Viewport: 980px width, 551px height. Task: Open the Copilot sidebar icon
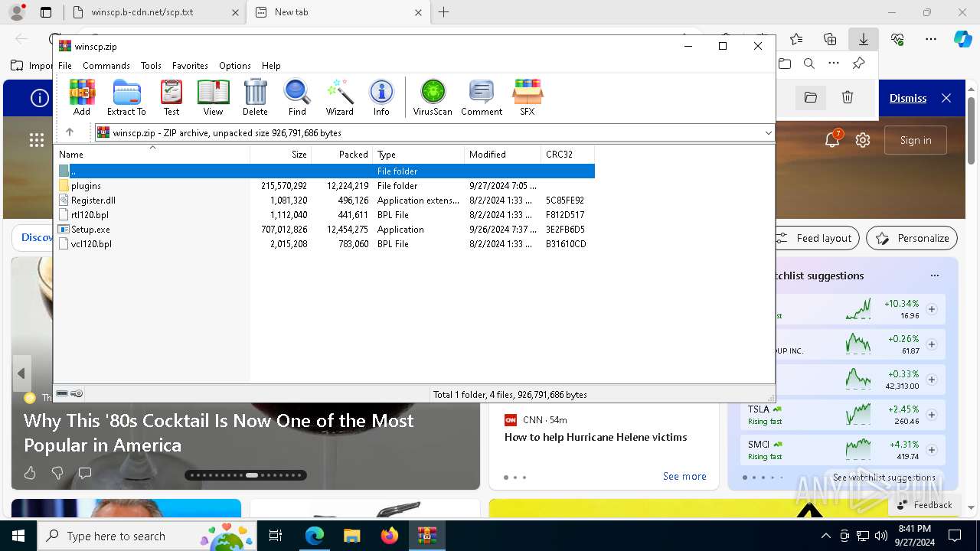click(x=962, y=39)
